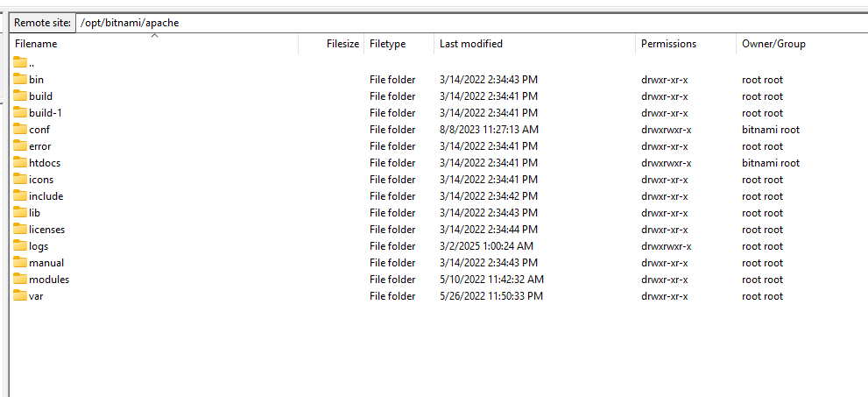Click the htdocs folder icon

pyautogui.click(x=20, y=163)
